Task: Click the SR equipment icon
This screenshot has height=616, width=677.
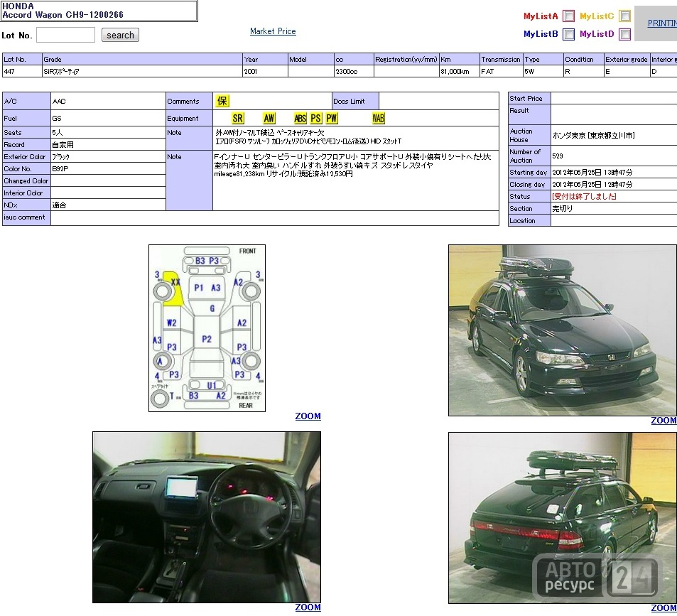Action: [x=237, y=118]
